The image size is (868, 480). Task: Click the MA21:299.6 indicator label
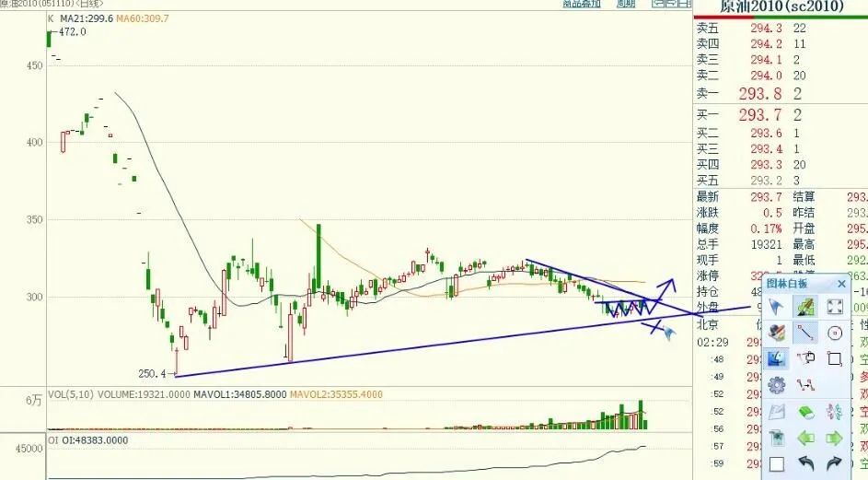click(87, 18)
